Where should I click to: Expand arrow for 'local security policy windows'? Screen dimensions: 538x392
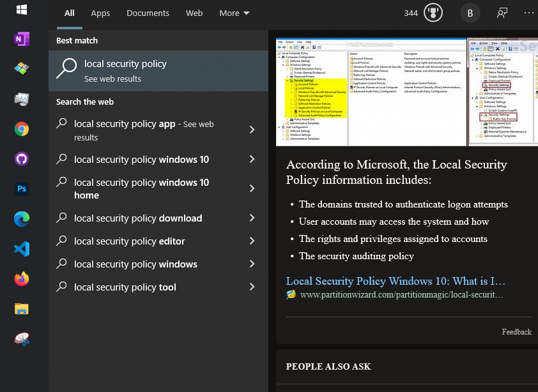click(x=252, y=264)
